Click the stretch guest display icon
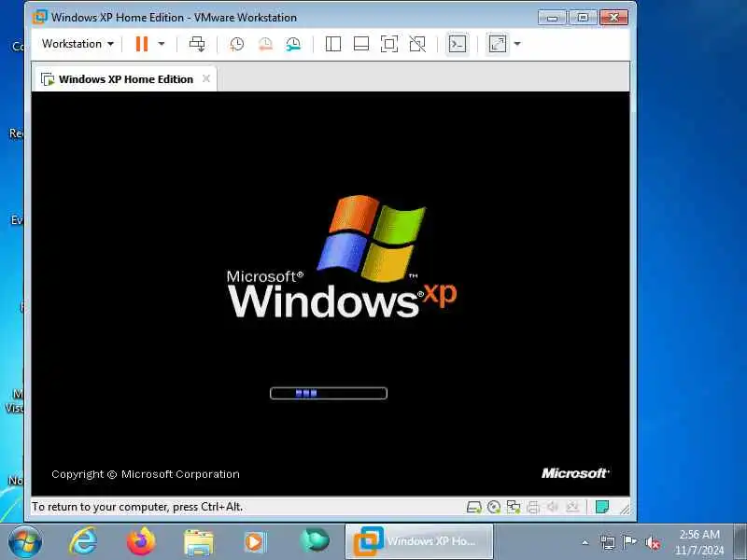This screenshot has height=560, width=747. point(498,44)
